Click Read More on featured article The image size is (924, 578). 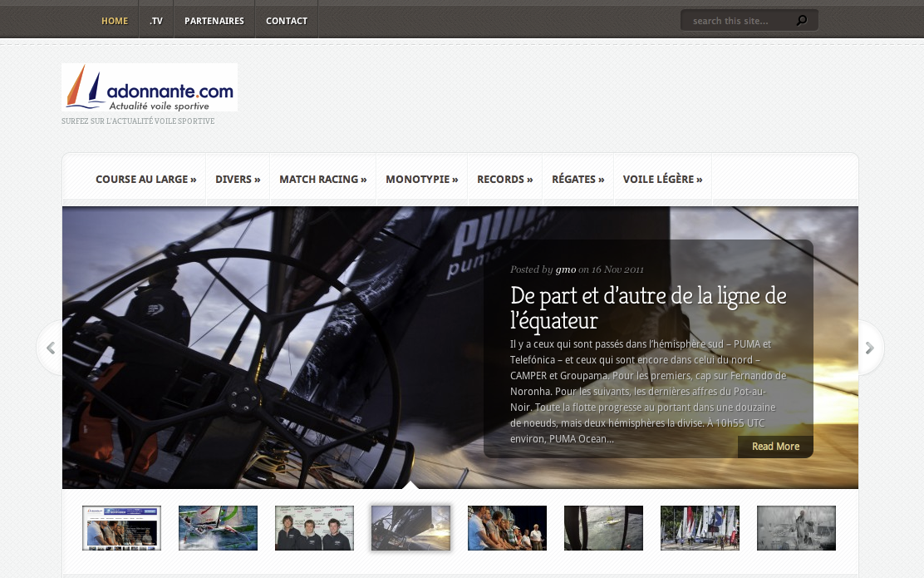(x=775, y=447)
